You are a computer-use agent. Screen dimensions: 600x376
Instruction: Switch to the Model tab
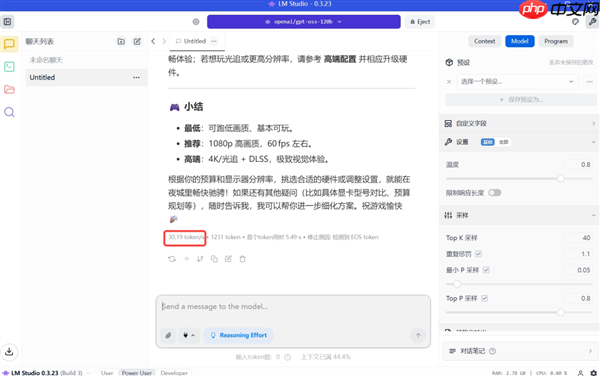[x=520, y=41]
